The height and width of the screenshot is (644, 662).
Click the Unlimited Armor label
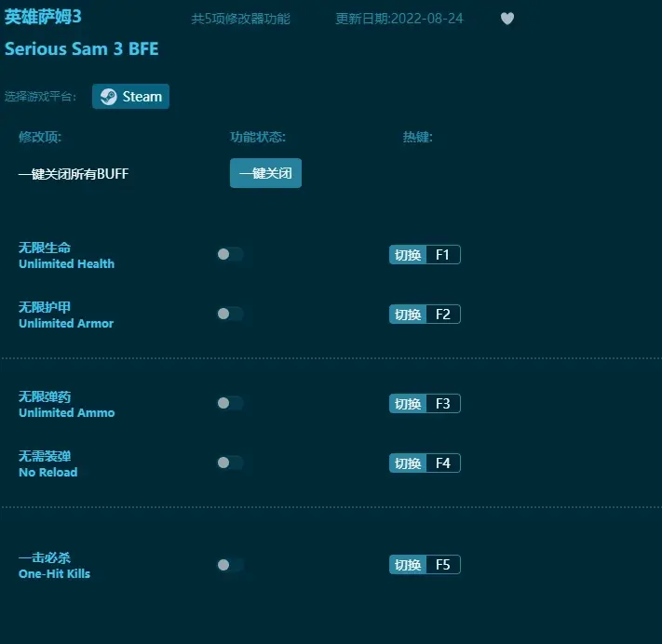66,323
